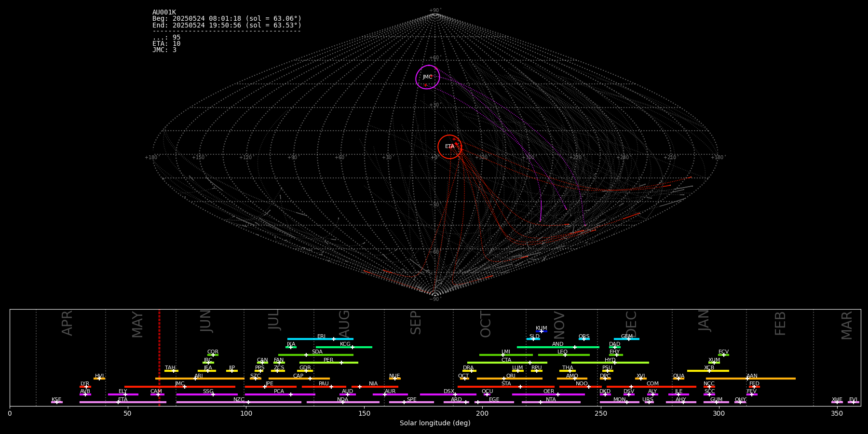Click the TAH shower label
The height and width of the screenshot is (434, 868).
[x=170, y=368]
